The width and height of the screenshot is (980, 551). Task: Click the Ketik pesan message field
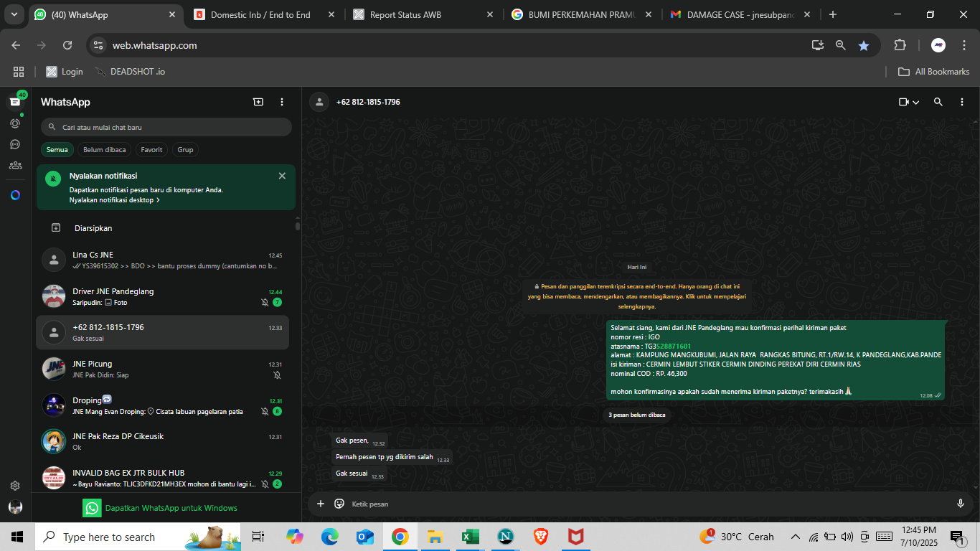tap(649, 504)
